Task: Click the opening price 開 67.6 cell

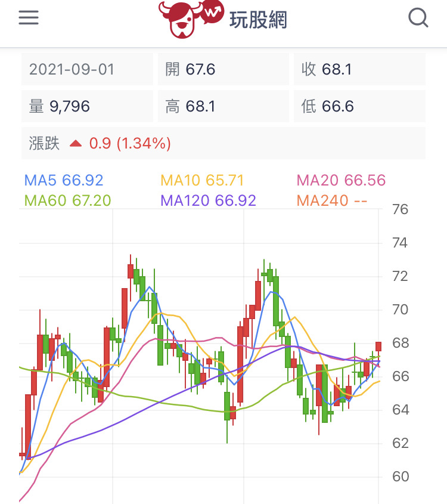Action: [x=223, y=69]
